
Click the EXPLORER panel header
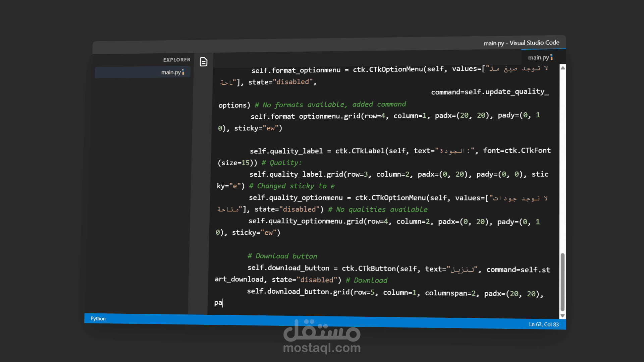point(176,60)
